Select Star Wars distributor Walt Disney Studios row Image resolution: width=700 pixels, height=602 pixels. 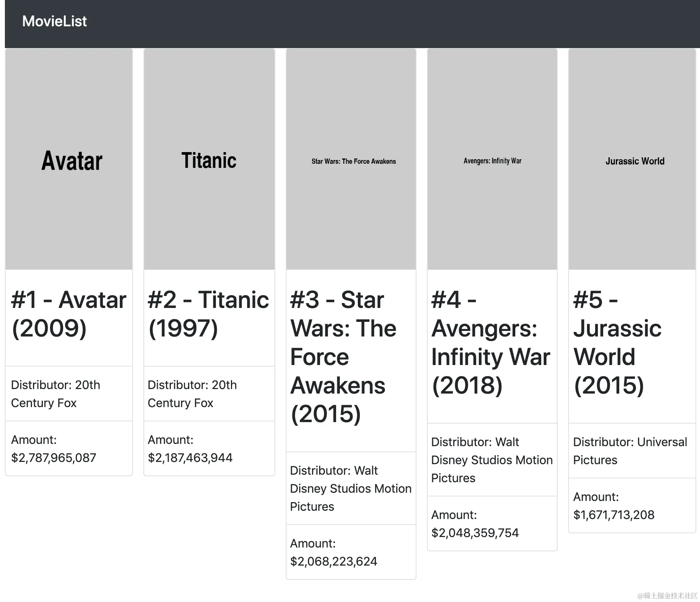[351, 488]
